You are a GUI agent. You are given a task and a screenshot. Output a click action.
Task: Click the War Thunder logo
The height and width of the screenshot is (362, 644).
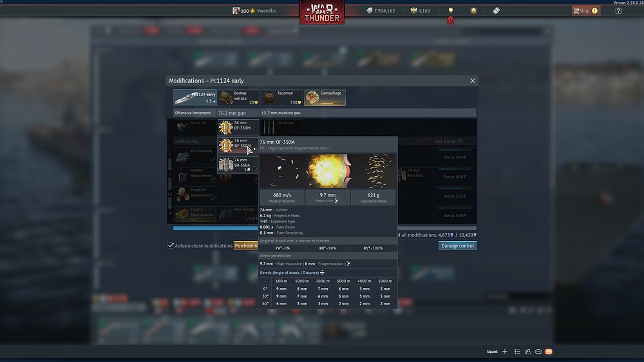coord(322,12)
